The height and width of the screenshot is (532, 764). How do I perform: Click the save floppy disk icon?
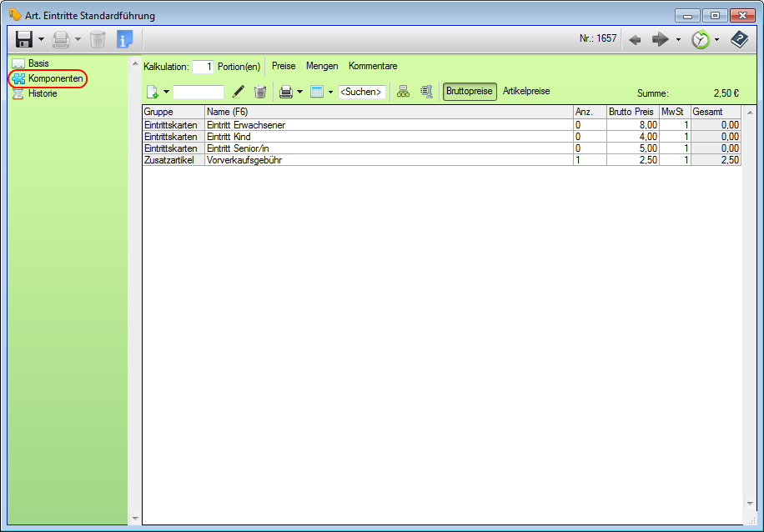coord(23,39)
